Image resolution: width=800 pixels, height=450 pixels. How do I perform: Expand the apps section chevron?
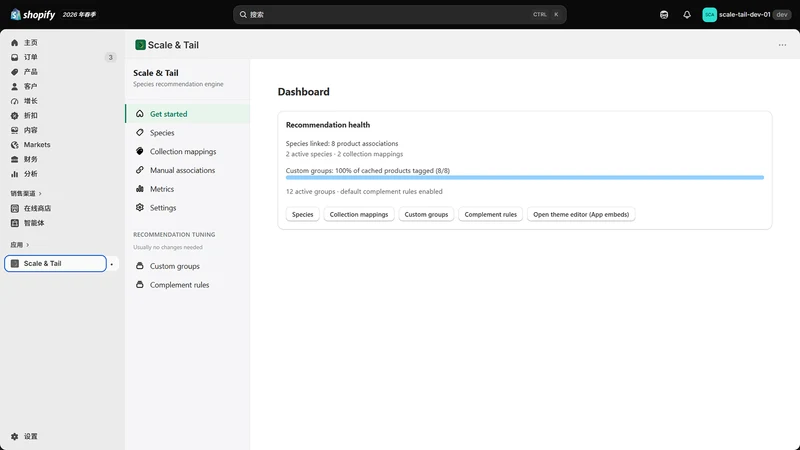[x=28, y=245]
